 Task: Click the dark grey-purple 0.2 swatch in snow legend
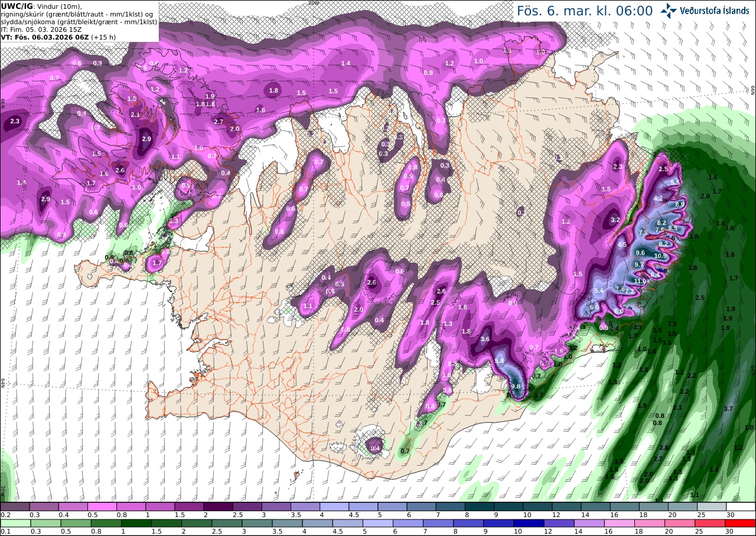(x=15, y=506)
